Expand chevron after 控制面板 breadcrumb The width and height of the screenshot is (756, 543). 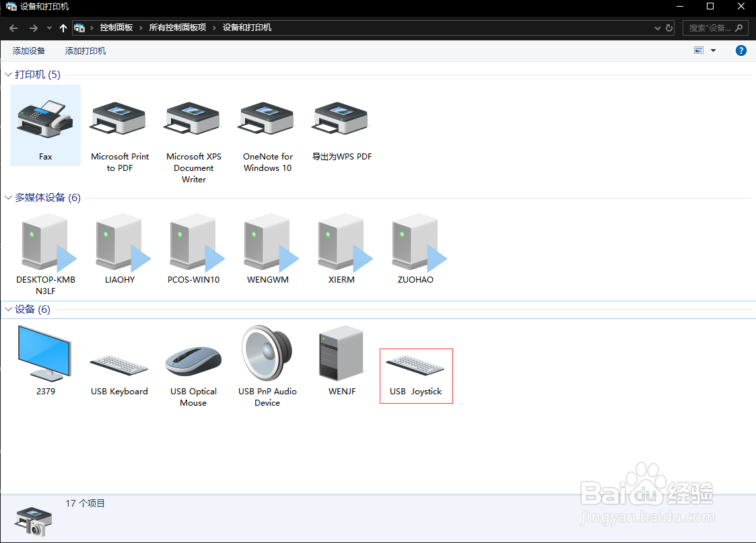click(x=141, y=28)
